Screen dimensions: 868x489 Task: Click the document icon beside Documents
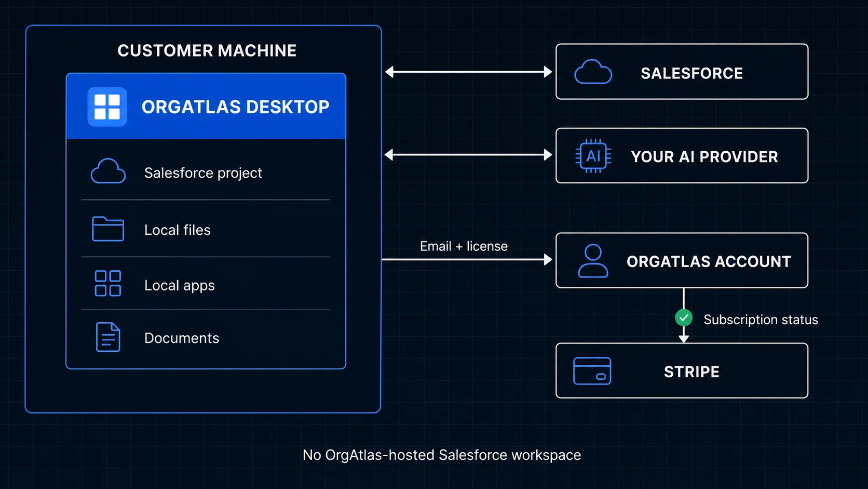pyautogui.click(x=108, y=337)
